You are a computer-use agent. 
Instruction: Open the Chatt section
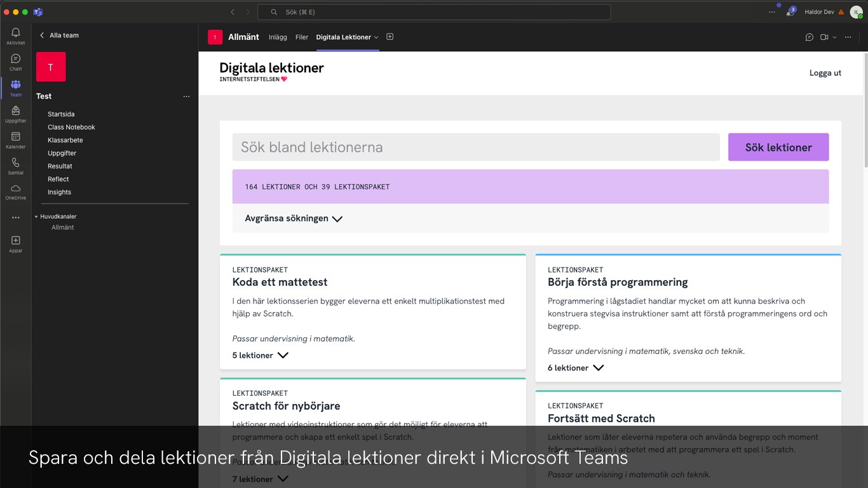point(15,62)
